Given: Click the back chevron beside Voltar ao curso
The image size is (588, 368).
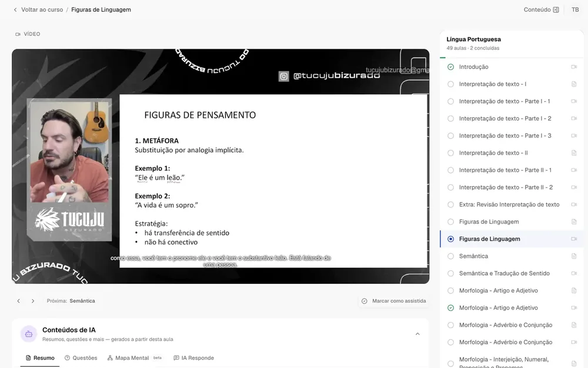Looking at the screenshot, I should coord(15,10).
